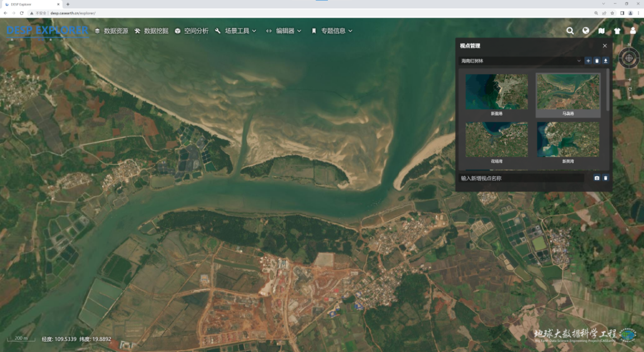Download viewpoints using the download icon
Screen dimensions: 644x352
(x=605, y=61)
